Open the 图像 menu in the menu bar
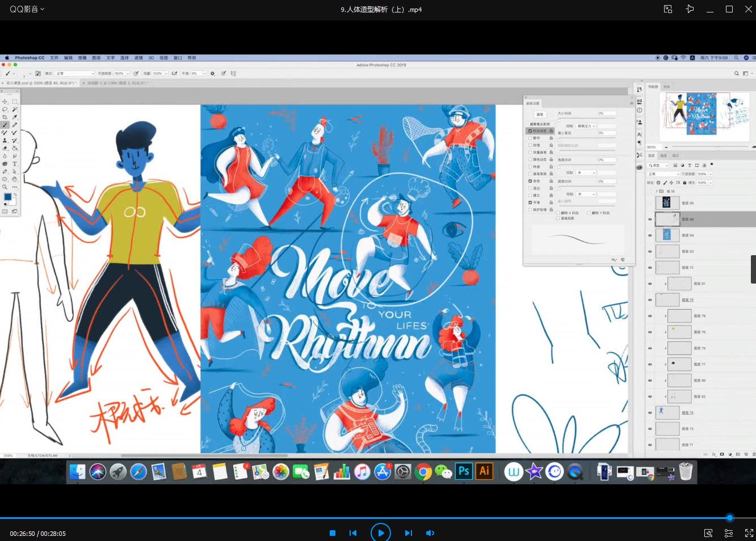 pos(82,58)
